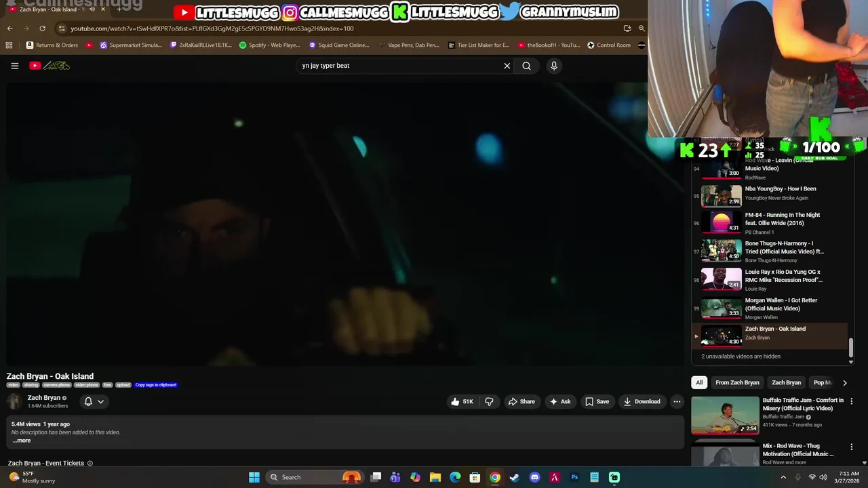Open the Windows Start menu
The width and height of the screenshot is (868, 488).
click(x=254, y=477)
